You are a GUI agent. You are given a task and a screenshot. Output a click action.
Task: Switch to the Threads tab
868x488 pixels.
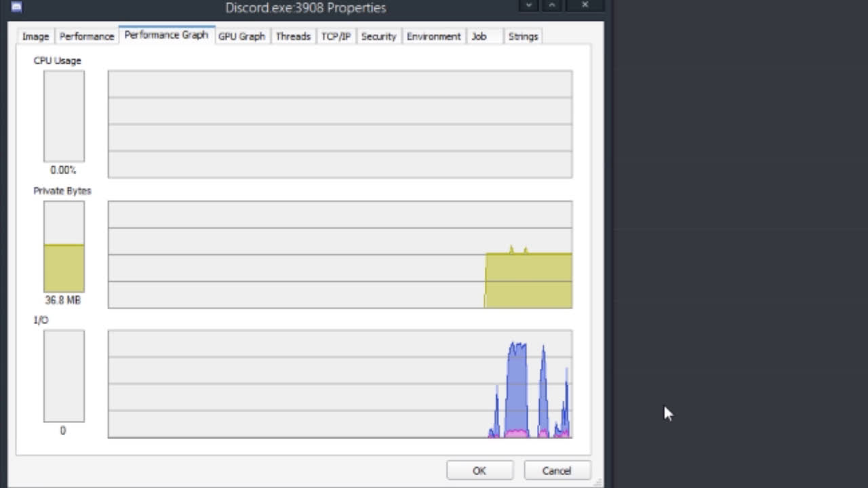click(293, 37)
